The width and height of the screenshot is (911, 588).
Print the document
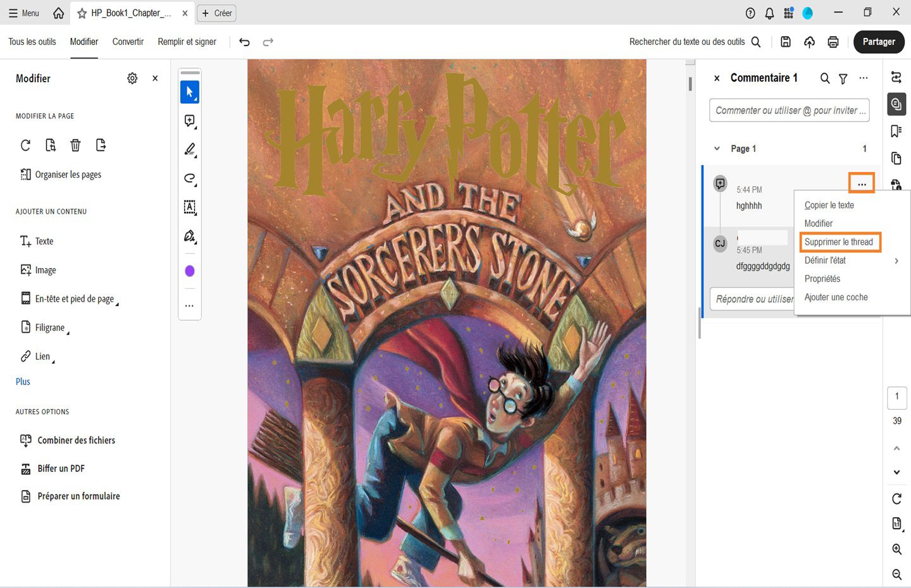(x=833, y=42)
